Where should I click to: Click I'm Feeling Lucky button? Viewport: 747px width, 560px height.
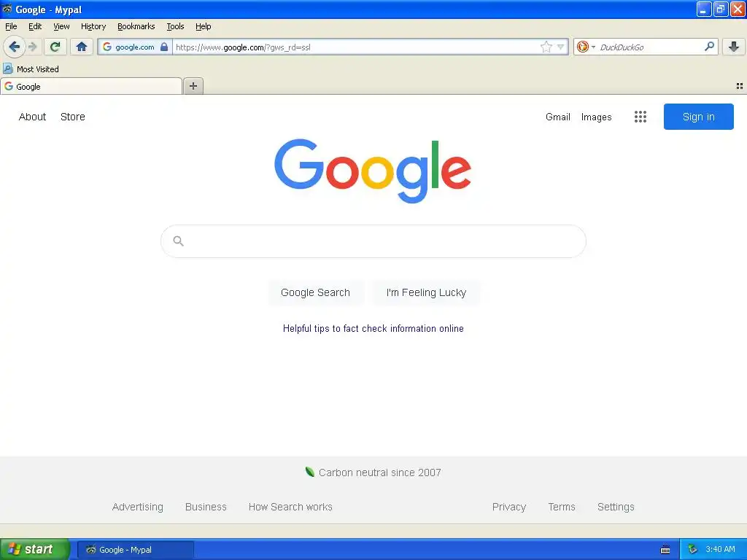tap(426, 292)
